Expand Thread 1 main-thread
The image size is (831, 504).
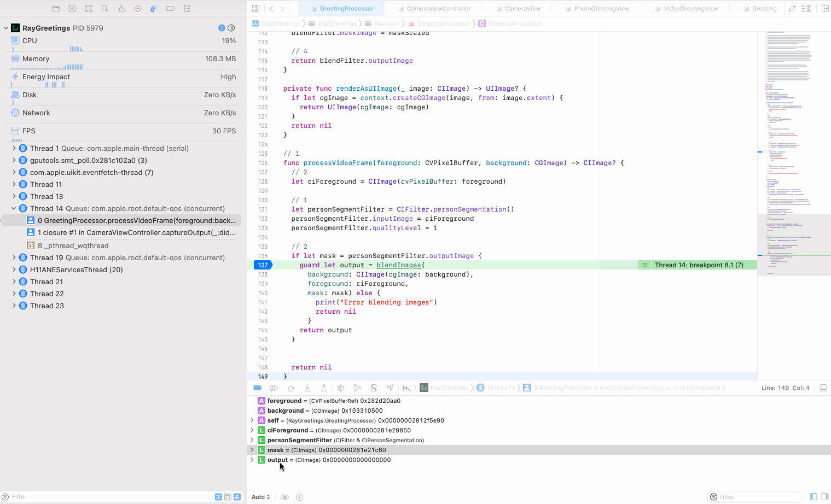click(14, 148)
